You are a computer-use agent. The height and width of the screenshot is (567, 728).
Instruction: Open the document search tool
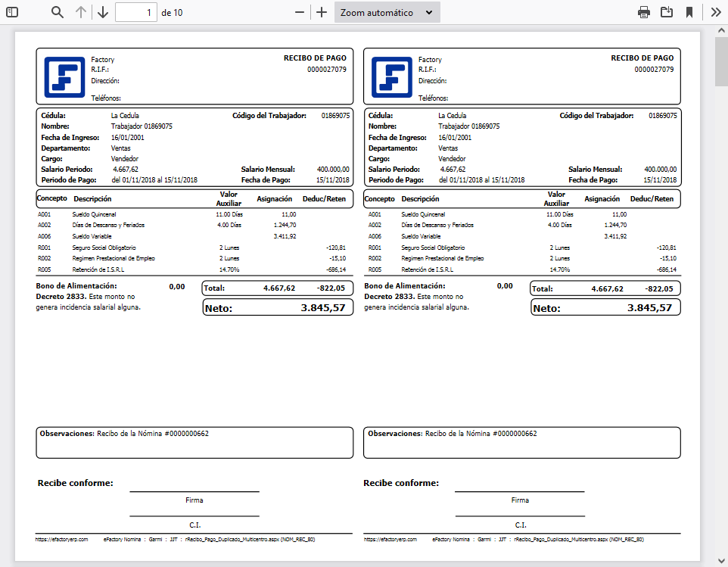pos(56,12)
